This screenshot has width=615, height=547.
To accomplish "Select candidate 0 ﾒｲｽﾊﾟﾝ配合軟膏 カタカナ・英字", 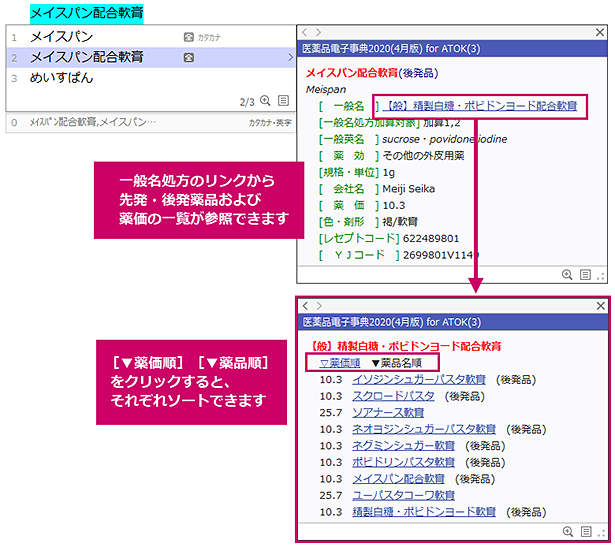I will pos(151,122).
